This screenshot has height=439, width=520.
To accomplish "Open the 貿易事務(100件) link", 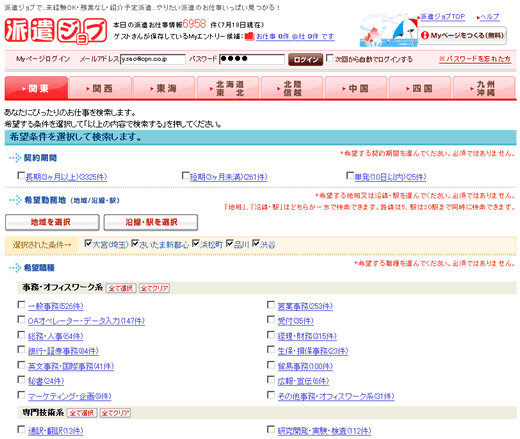I will pyautogui.click(x=305, y=366).
